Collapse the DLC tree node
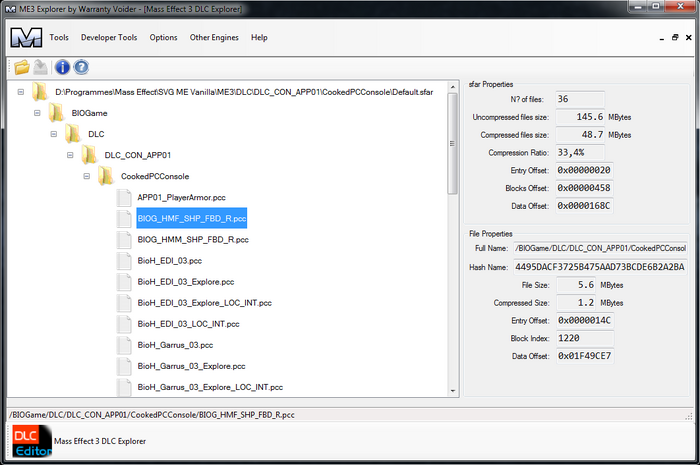The width and height of the screenshot is (700, 465). tap(54, 134)
